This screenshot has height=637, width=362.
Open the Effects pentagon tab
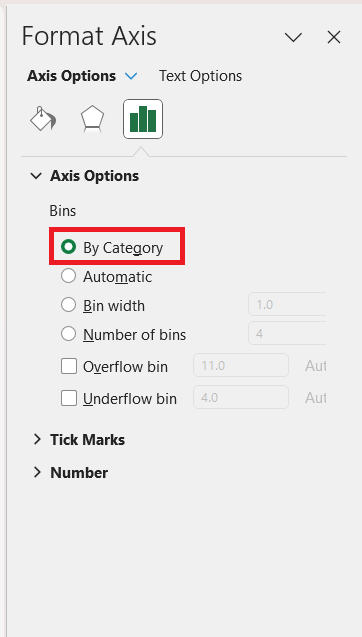pyautogui.click(x=92, y=119)
